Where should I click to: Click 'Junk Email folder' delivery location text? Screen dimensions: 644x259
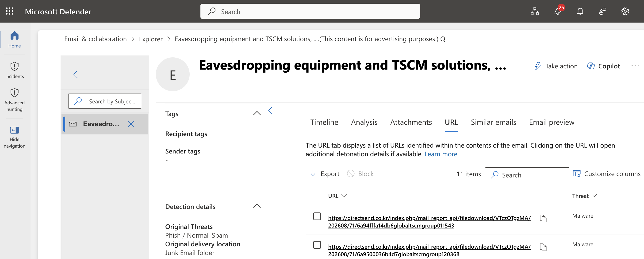pyautogui.click(x=189, y=253)
